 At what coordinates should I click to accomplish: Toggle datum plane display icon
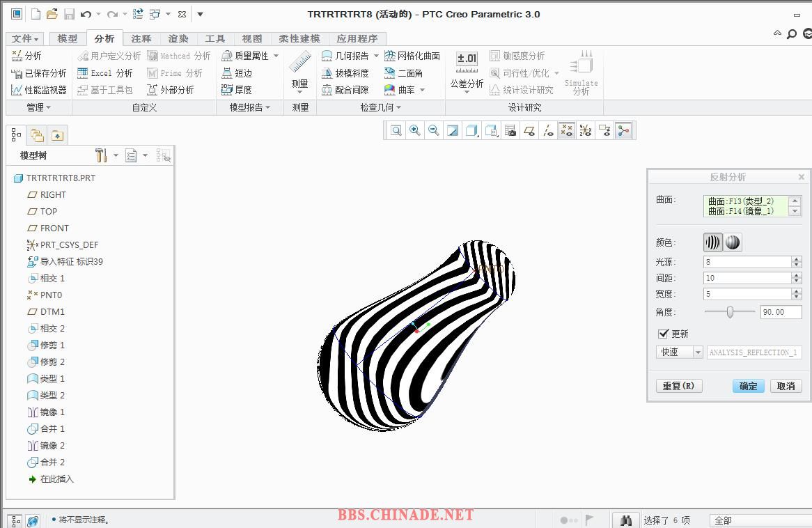(529, 130)
